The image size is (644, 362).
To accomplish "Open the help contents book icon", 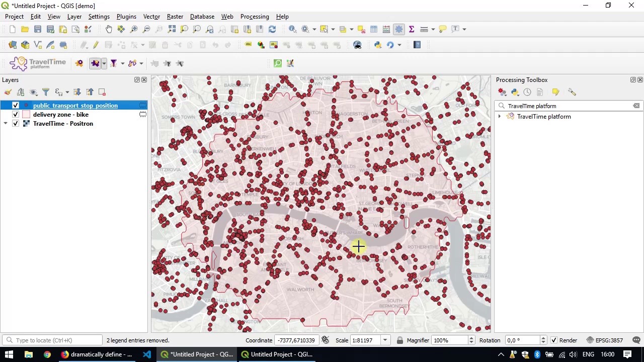I will point(417,45).
